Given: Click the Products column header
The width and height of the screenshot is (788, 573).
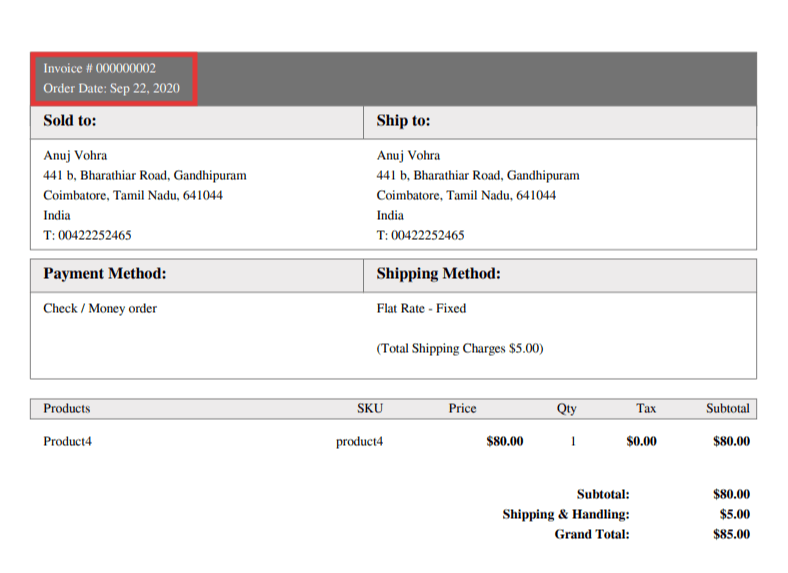Looking at the screenshot, I should pos(67,408).
